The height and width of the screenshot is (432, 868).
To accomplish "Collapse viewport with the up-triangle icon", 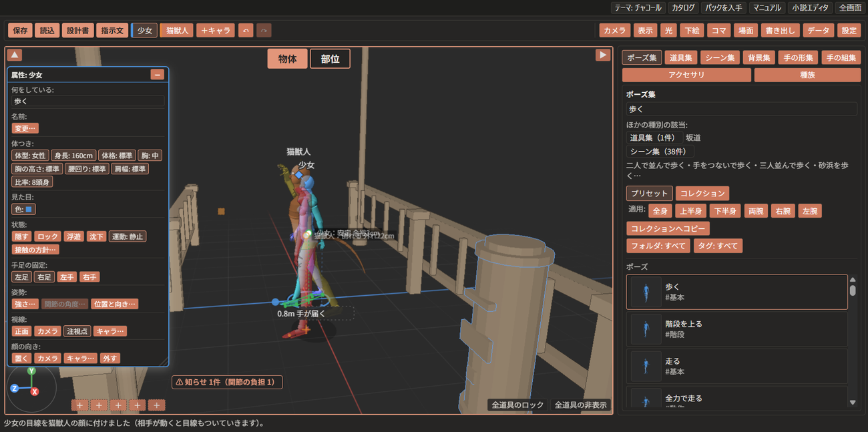I will (15, 55).
